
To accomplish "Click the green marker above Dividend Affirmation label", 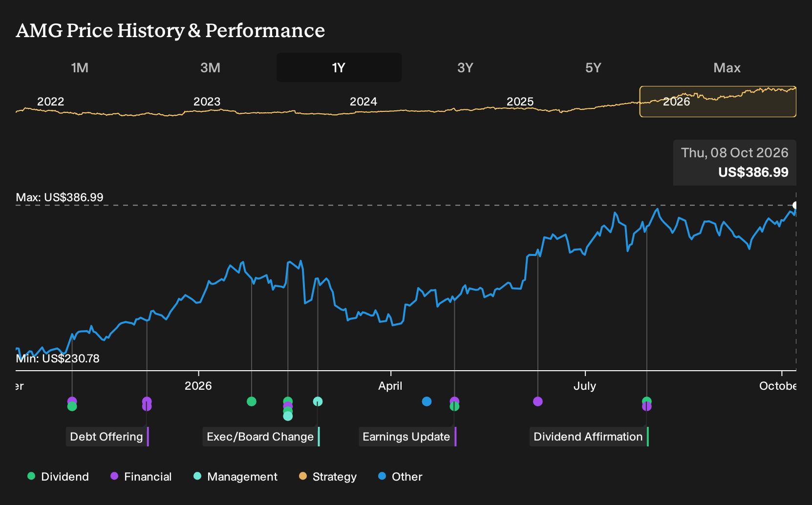I will pyautogui.click(x=647, y=400).
